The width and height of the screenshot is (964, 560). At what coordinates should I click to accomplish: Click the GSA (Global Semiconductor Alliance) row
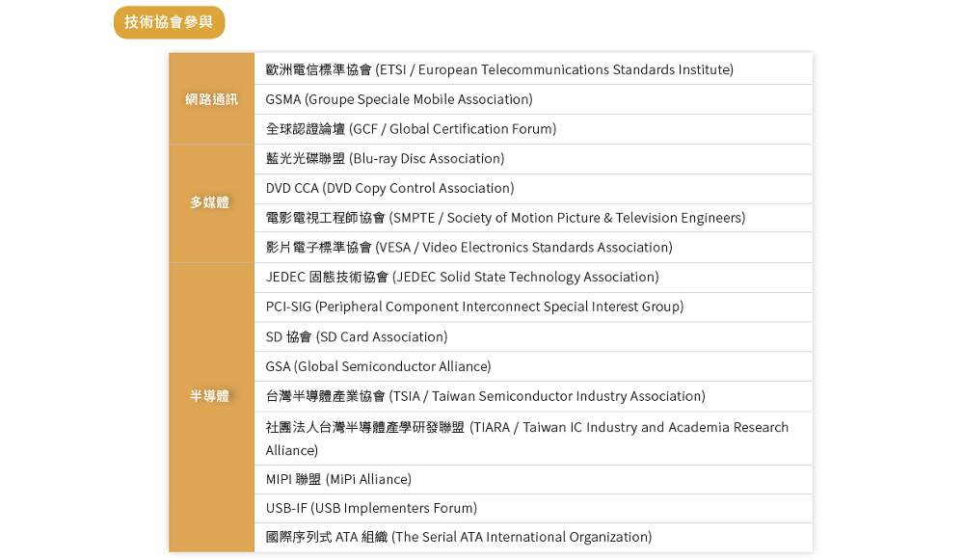533,366
